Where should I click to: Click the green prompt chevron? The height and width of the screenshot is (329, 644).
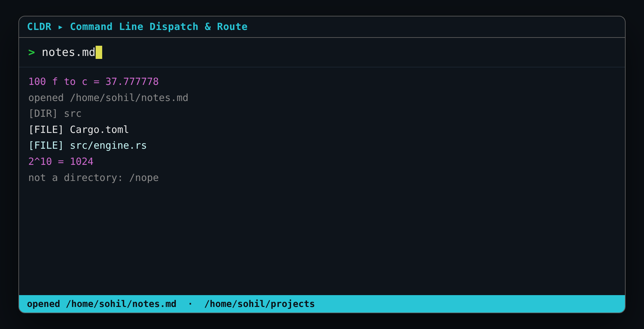(32, 53)
